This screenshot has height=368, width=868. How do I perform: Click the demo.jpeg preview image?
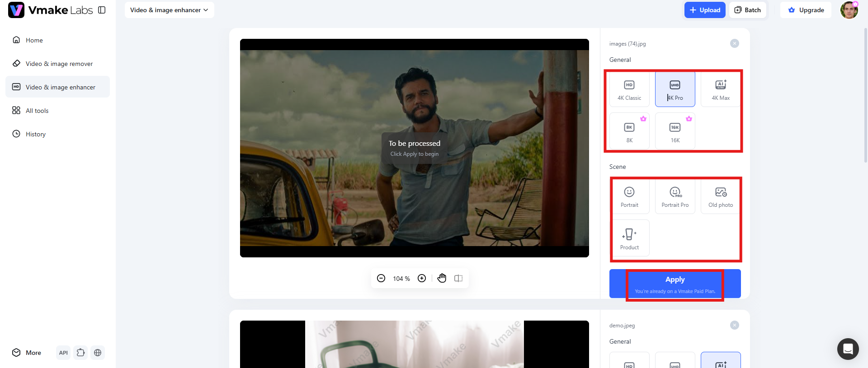(x=415, y=344)
